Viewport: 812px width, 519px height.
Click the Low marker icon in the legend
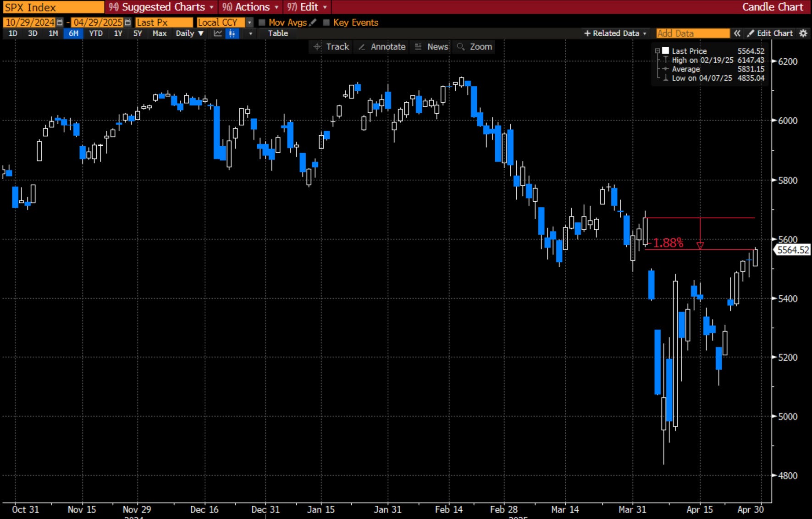point(665,78)
